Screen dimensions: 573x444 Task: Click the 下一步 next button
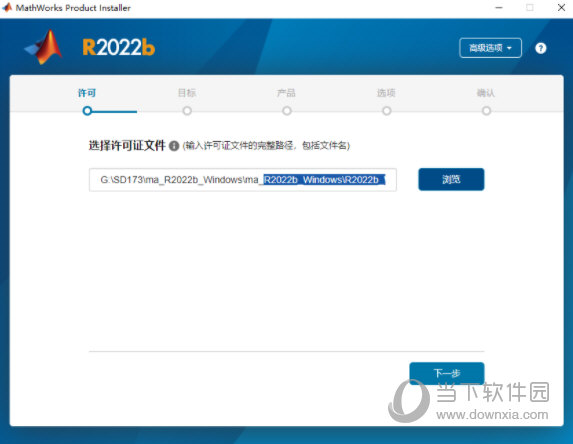tap(447, 373)
